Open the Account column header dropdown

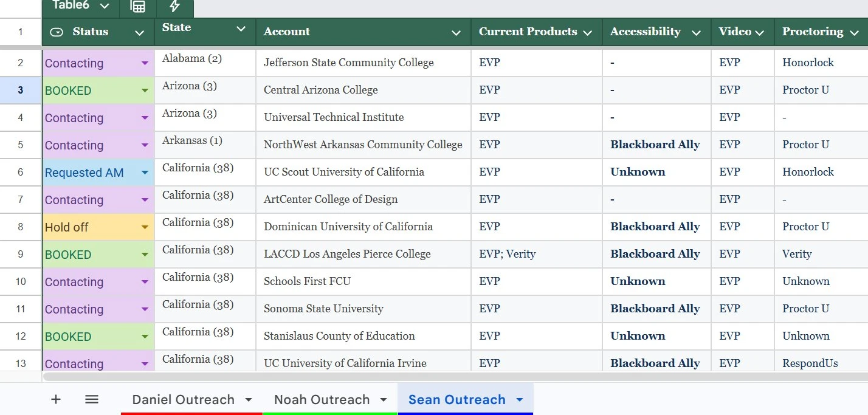click(x=456, y=33)
